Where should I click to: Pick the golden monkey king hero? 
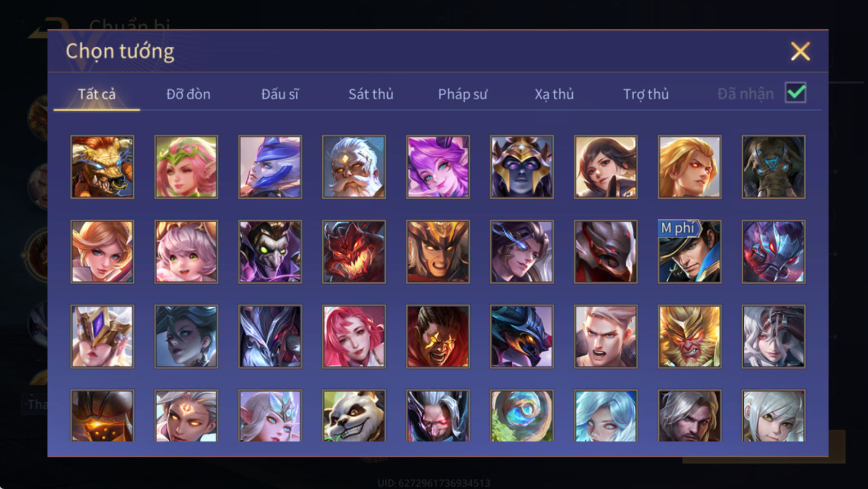coord(689,337)
